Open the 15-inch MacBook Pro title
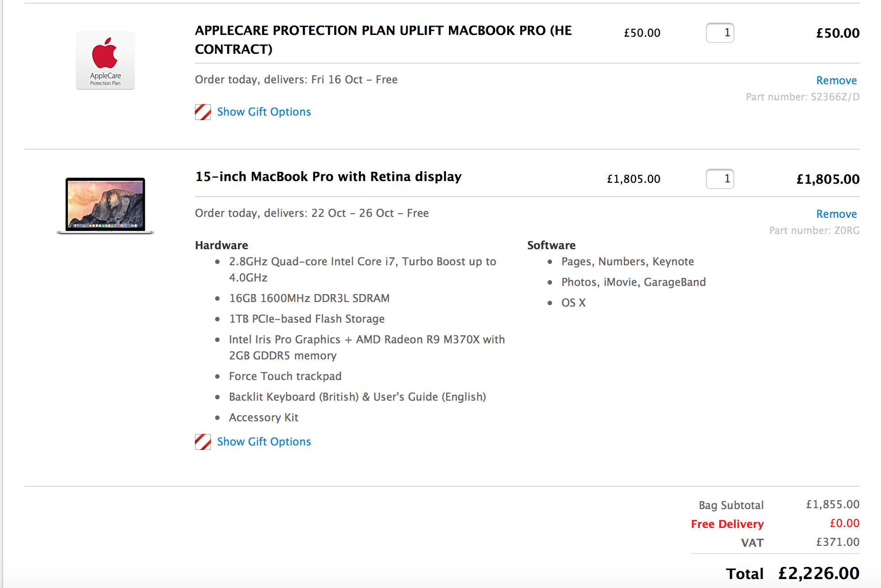The image size is (881, 588). click(328, 177)
